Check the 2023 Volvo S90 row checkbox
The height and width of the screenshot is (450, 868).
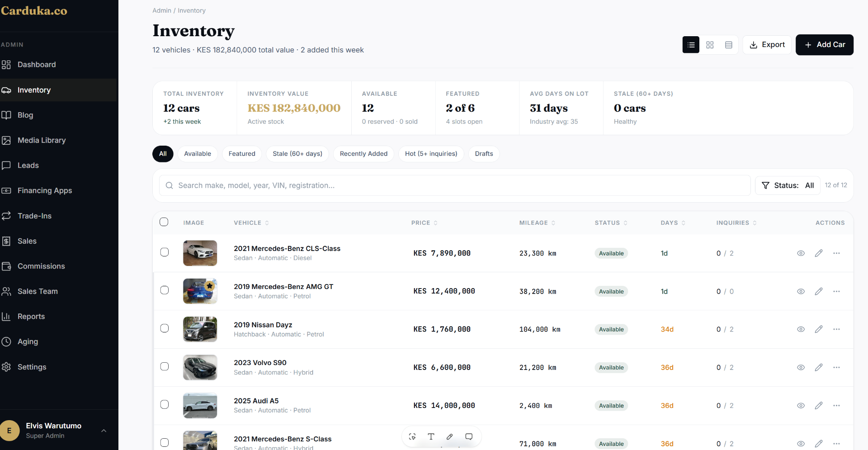pos(165,366)
